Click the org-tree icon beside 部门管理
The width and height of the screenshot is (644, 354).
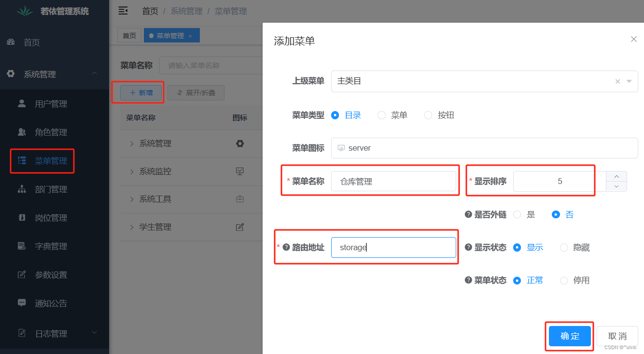point(22,189)
